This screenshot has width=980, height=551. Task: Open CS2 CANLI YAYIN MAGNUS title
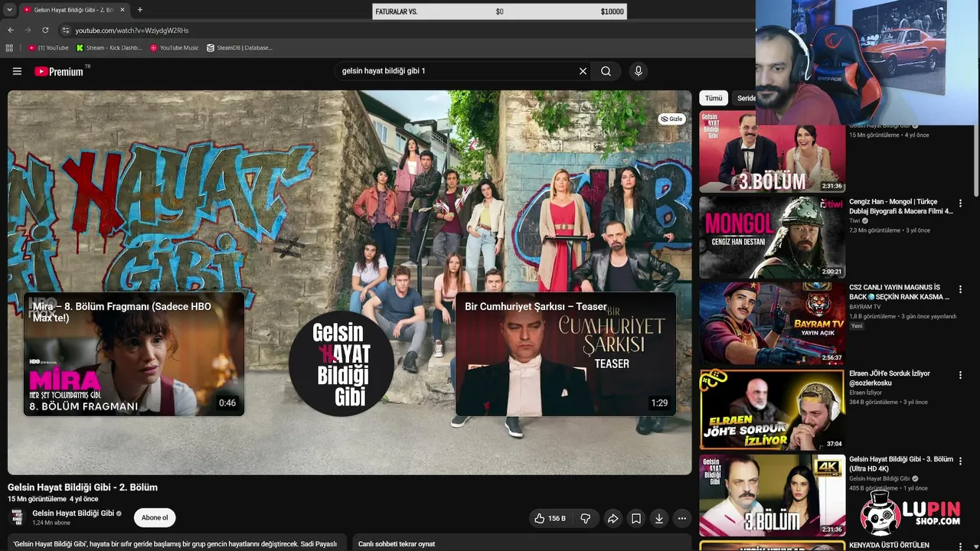pos(900,292)
